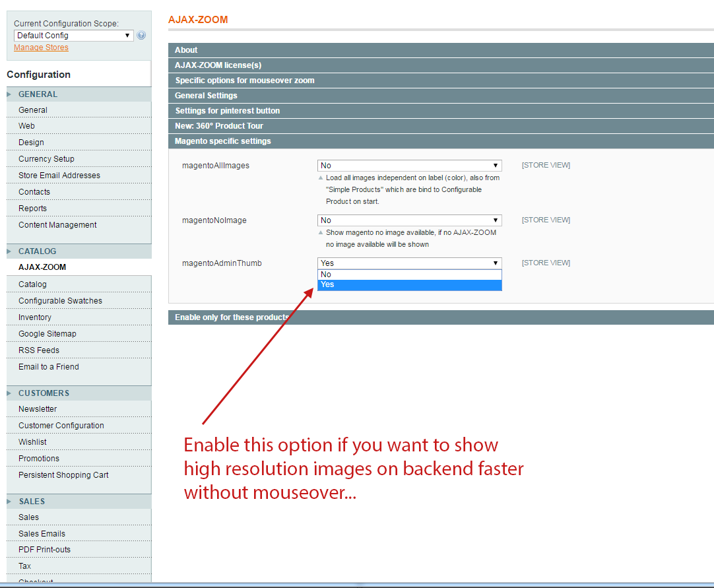This screenshot has height=588, width=714.
Task: Expand the About section header
Action: 441,50
